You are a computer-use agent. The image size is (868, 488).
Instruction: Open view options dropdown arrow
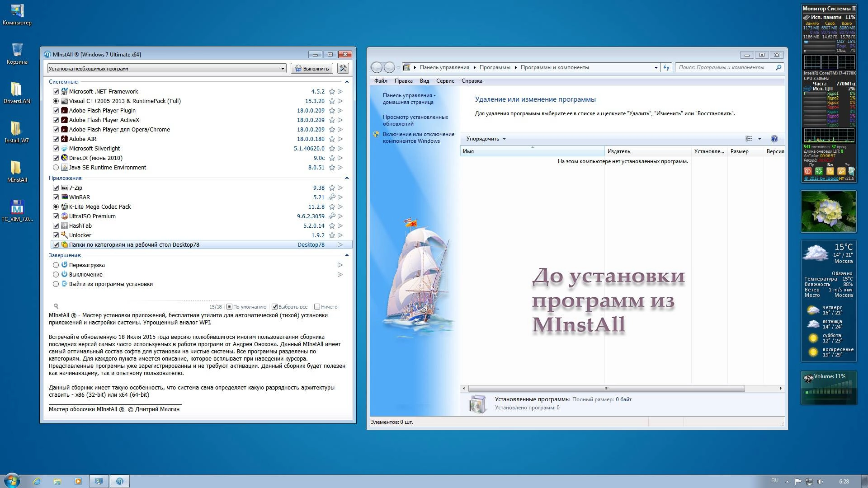tap(759, 139)
